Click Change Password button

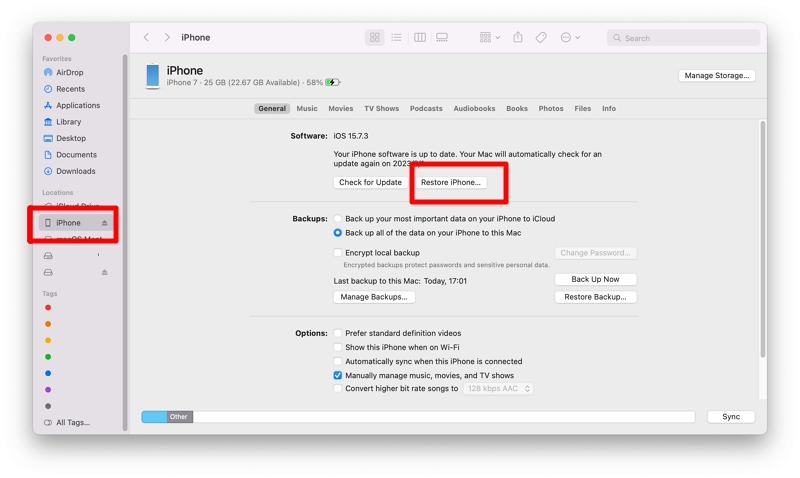(595, 253)
